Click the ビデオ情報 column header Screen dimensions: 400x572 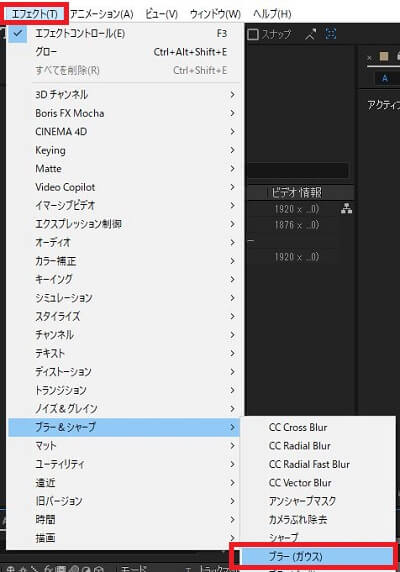[x=296, y=192]
